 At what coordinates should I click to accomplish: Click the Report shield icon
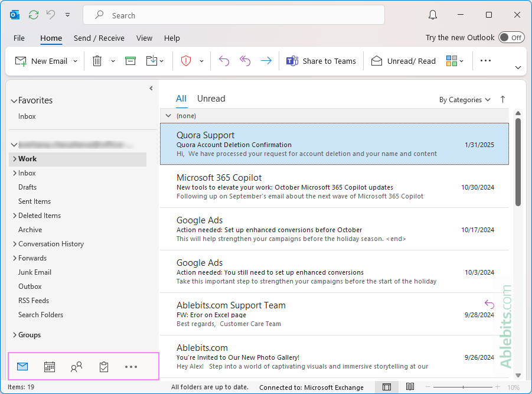186,61
